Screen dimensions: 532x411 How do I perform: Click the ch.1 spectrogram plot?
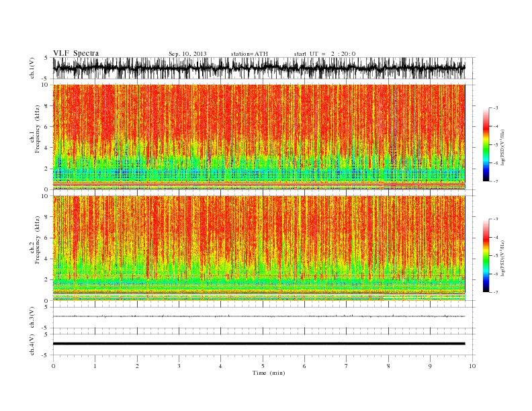(x=259, y=137)
